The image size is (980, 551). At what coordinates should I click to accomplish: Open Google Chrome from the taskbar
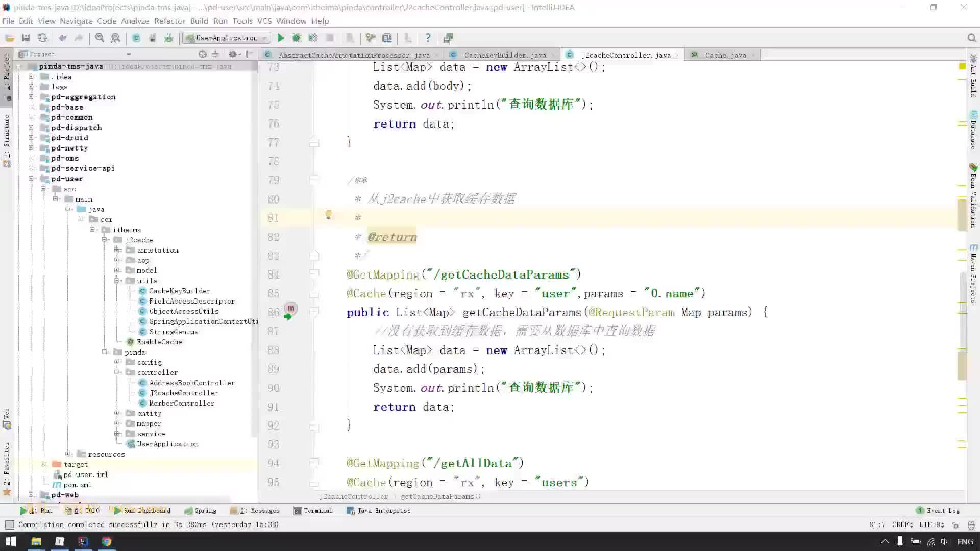point(106,541)
